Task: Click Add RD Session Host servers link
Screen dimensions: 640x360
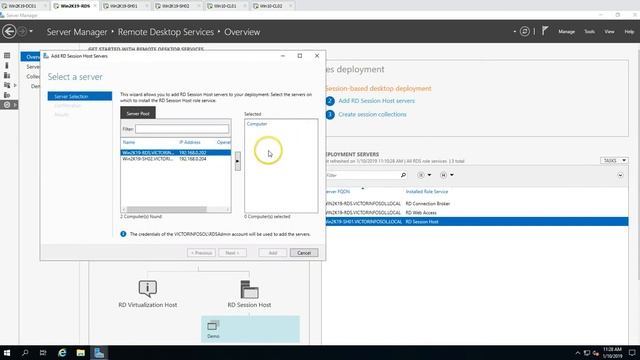Action: click(376, 100)
